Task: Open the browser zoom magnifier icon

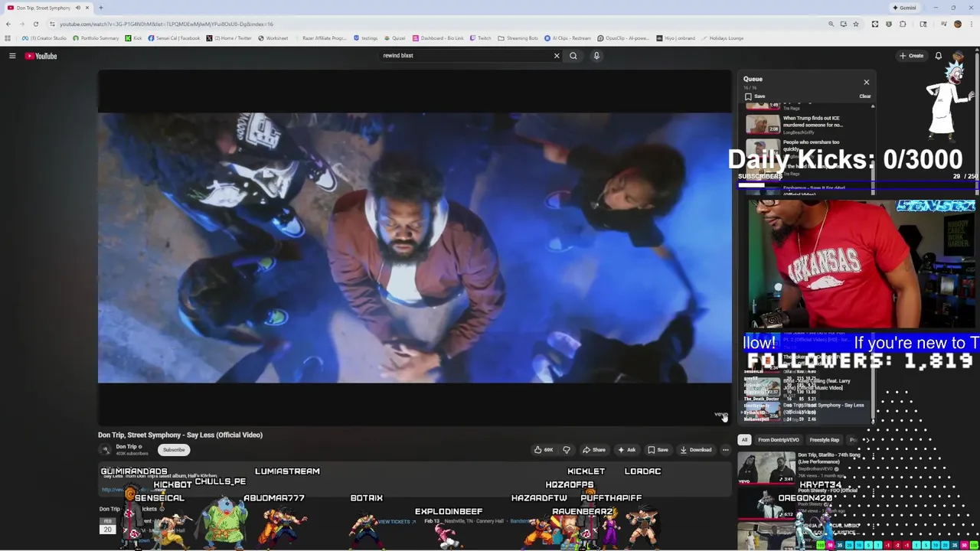Action: tap(831, 24)
